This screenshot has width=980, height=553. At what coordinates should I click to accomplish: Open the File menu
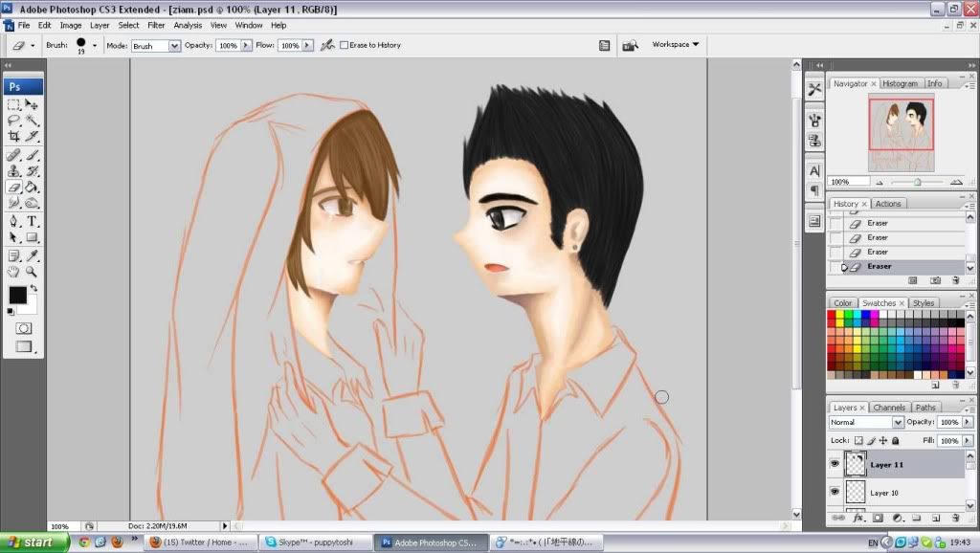[x=24, y=25]
